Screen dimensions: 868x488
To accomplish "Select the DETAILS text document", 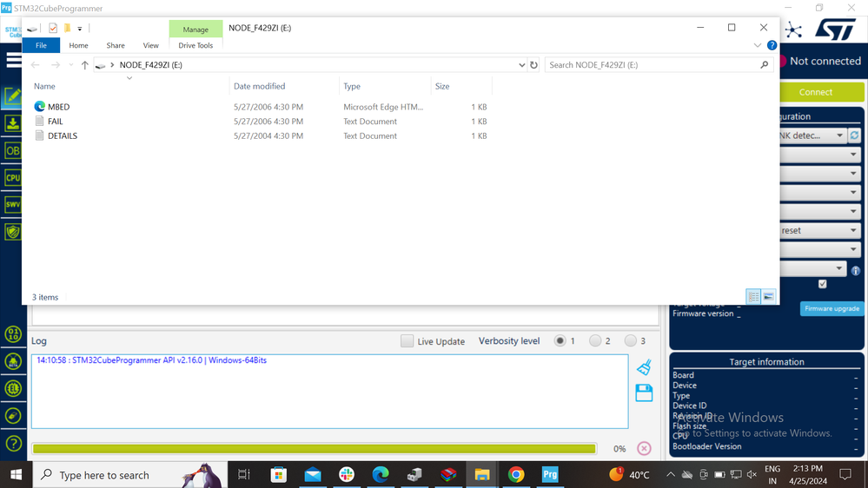I will click(63, 135).
